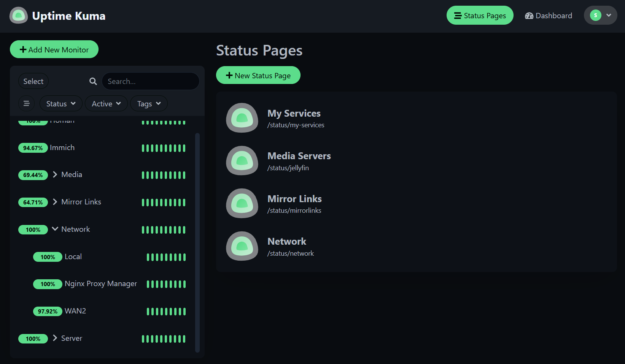This screenshot has height=364, width=625.
Task: Open the Media Servers status page icon
Action: pos(242,161)
